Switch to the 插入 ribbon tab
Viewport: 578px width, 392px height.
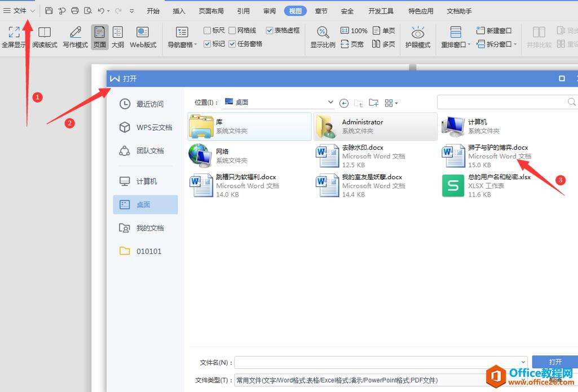point(179,10)
